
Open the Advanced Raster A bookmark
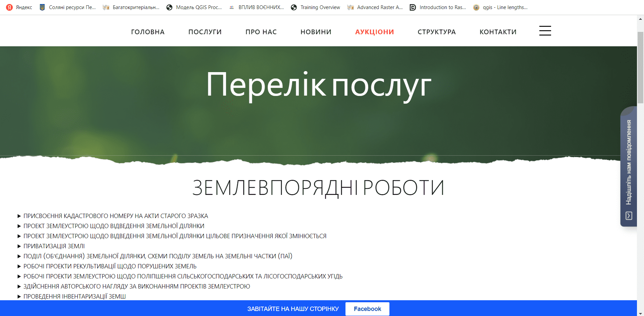tap(375, 7)
